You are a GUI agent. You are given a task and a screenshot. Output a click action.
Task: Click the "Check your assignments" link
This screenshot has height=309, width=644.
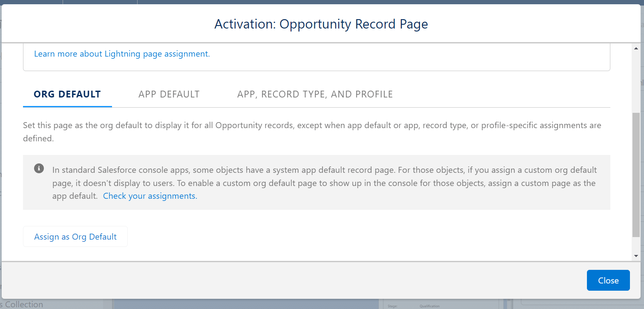tap(149, 196)
